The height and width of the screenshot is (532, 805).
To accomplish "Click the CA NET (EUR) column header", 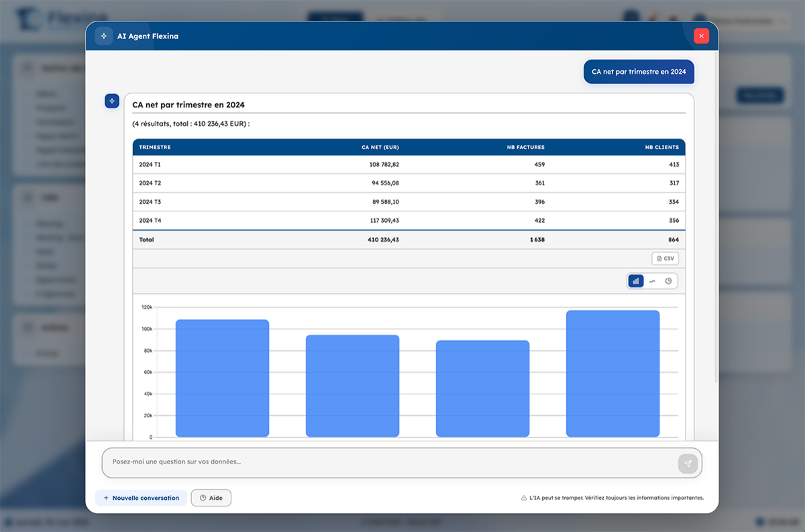I will [380, 147].
